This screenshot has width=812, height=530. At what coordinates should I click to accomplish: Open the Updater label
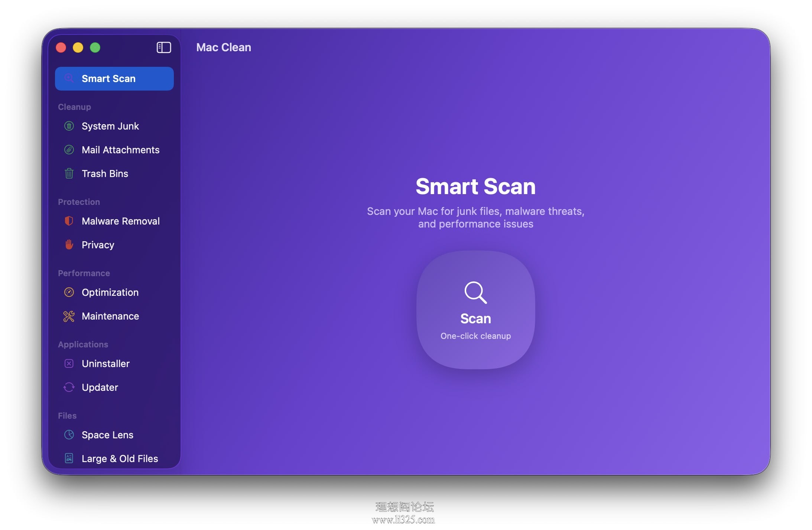click(100, 387)
